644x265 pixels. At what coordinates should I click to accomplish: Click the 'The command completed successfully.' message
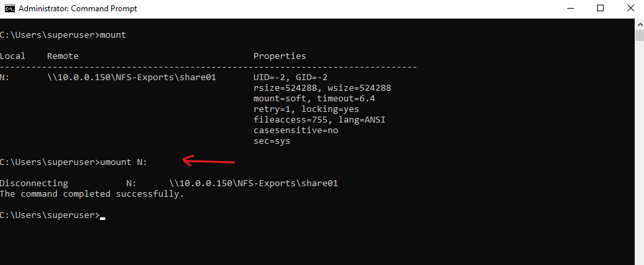coord(92,194)
